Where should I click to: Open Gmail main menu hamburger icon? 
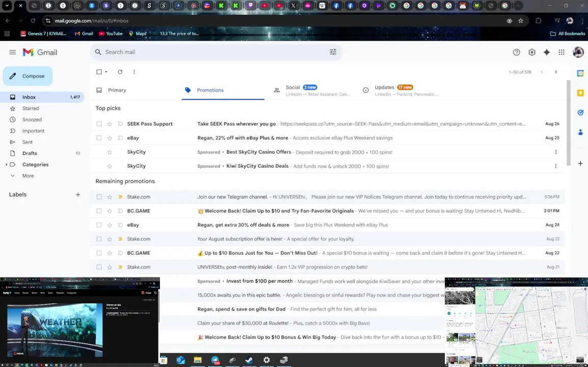click(12, 52)
